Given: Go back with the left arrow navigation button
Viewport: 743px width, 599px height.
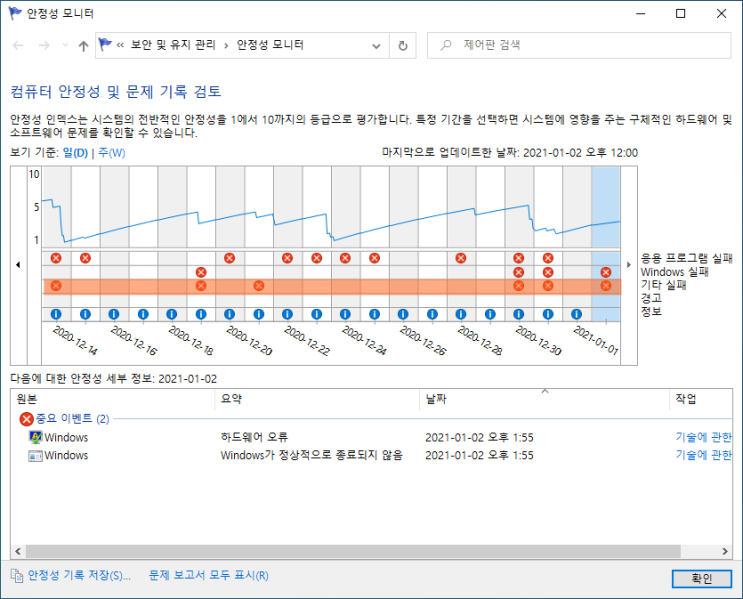Looking at the screenshot, I should (x=18, y=45).
